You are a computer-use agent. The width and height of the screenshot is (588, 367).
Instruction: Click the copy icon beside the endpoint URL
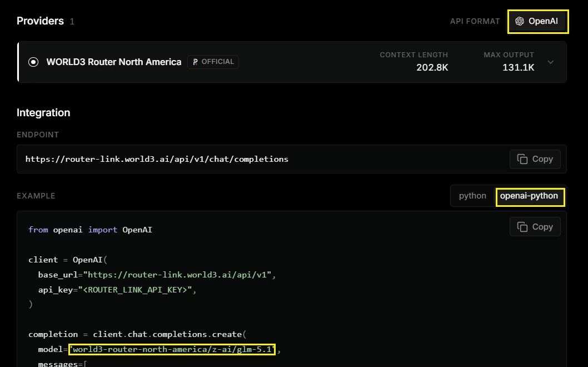click(522, 159)
